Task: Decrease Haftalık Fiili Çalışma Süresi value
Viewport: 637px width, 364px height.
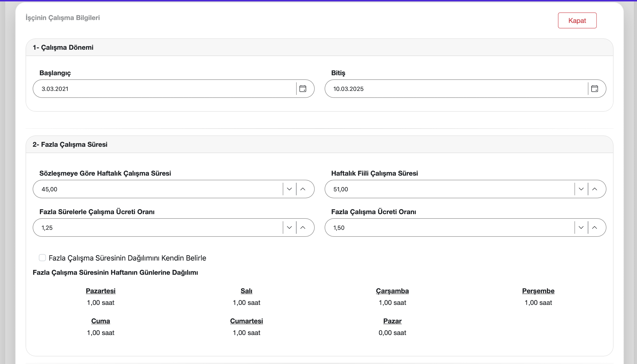Action: pos(581,189)
